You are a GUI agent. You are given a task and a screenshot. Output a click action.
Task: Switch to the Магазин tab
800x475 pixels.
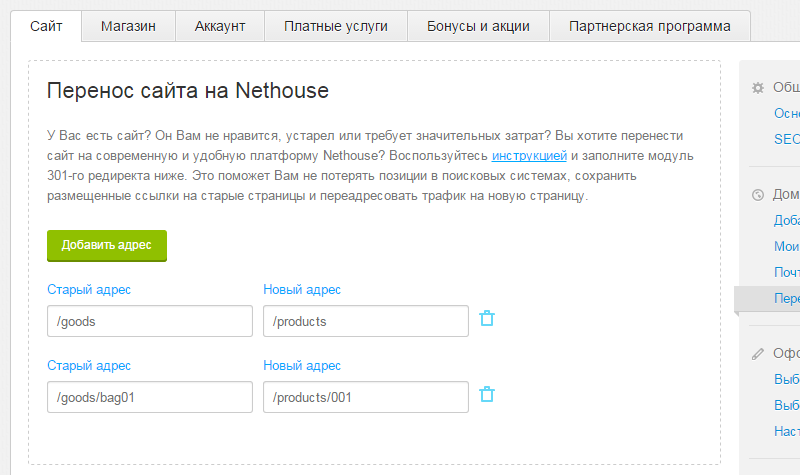pyautogui.click(x=128, y=26)
